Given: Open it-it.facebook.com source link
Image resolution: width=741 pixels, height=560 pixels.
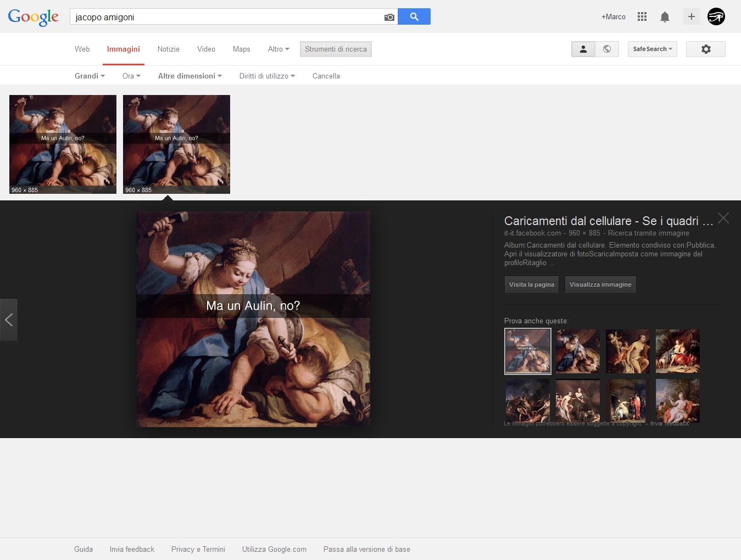Looking at the screenshot, I should [x=532, y=233].
